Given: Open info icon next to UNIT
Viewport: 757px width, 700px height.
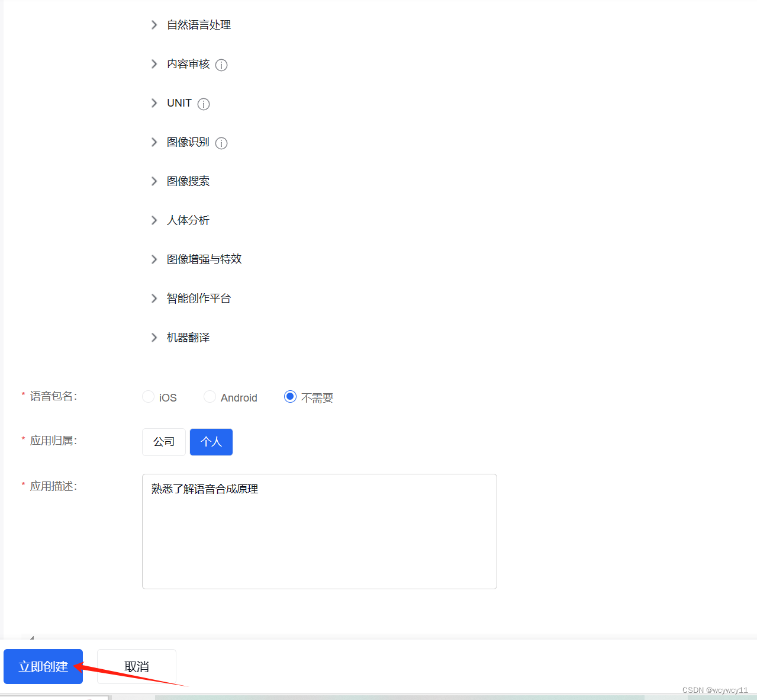Looking at the screenshot, I should pyautogui.click(x=204, y=104).
